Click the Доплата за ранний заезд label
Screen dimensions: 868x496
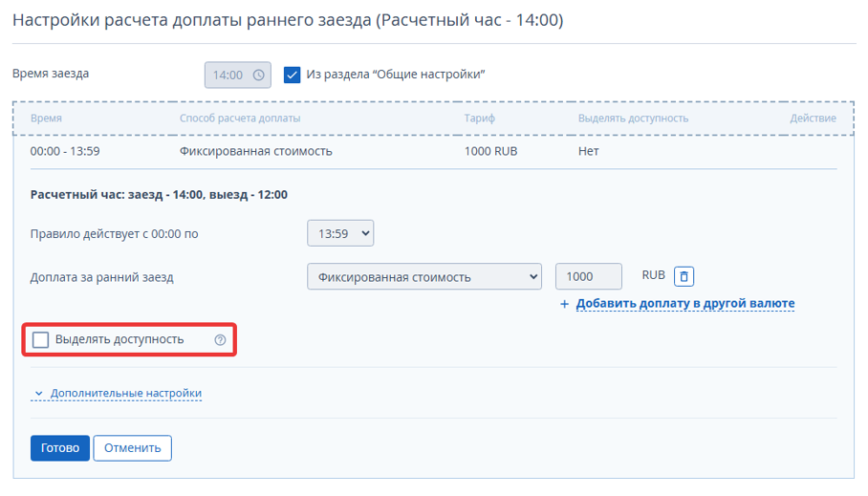coord(102,277)
